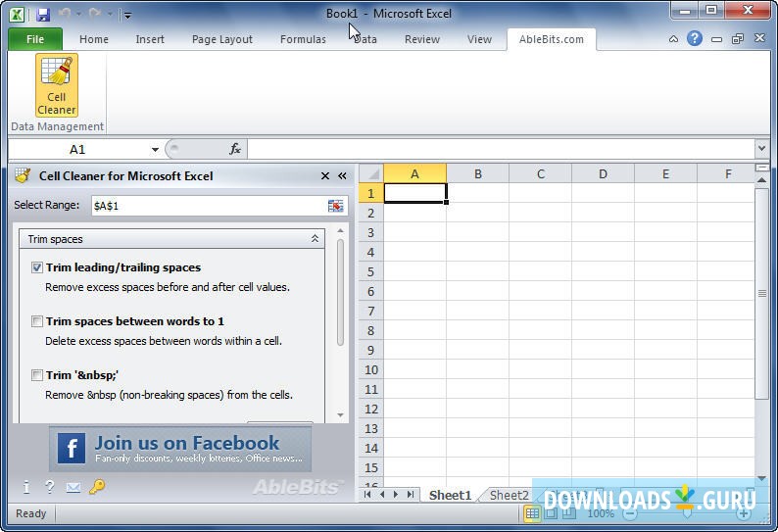This screenshot has height=532, width=778.
Task: Open the Name Box dropdown arrow
Action: [155, 149]
